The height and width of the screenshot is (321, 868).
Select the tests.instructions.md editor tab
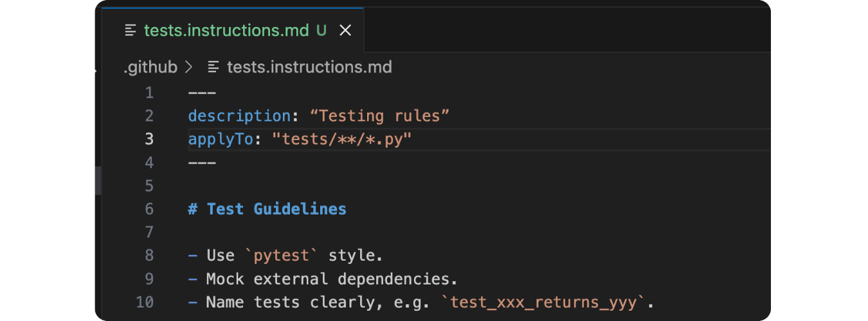[x=226, y=31]
